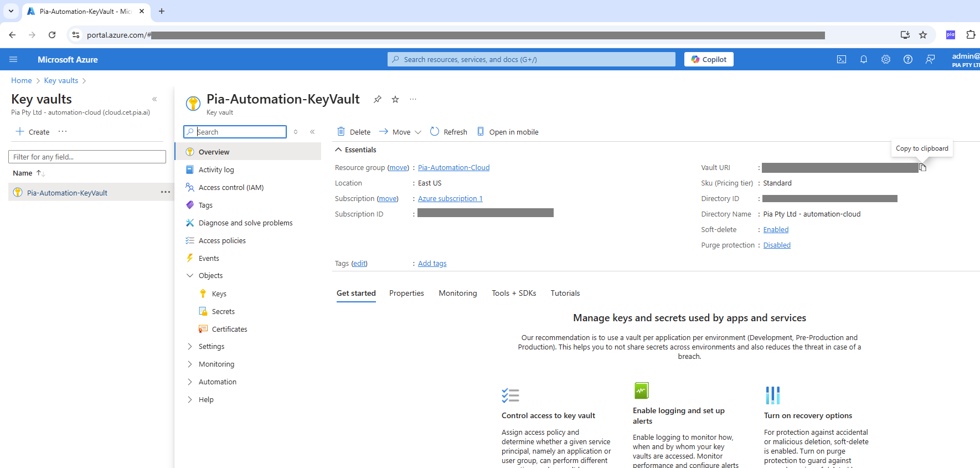Click Open in mobile

coord(508,132)
